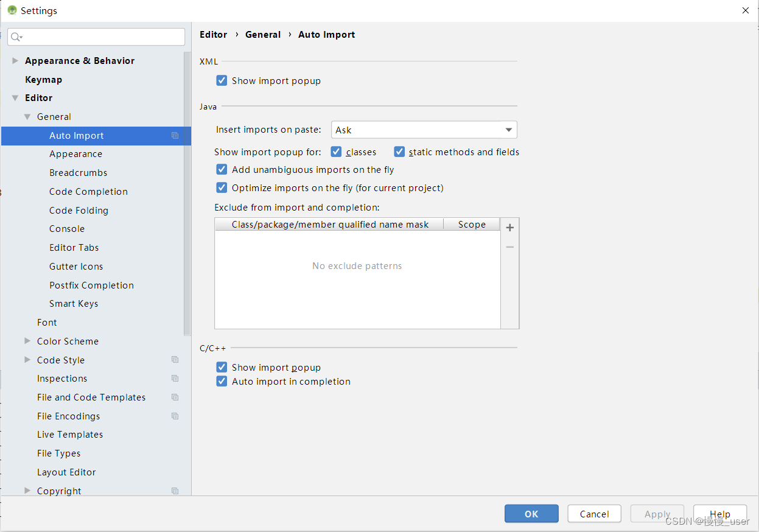Click the project-level icon beside Copyright

click(175, 491)
